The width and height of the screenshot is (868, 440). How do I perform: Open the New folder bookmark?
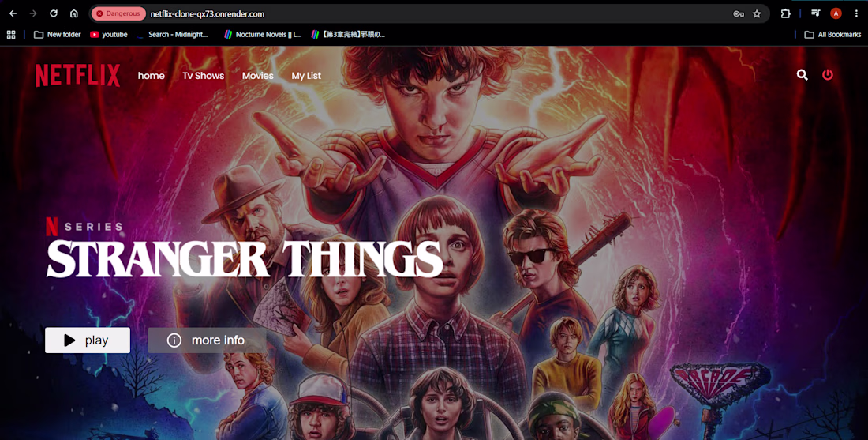pos(57,34)
